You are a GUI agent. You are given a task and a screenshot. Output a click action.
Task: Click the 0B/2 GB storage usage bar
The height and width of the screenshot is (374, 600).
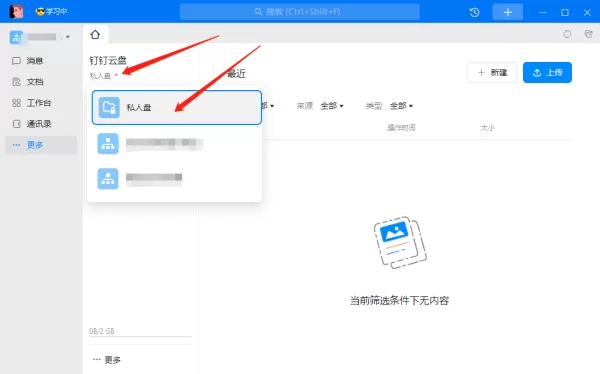click(140, 336)
